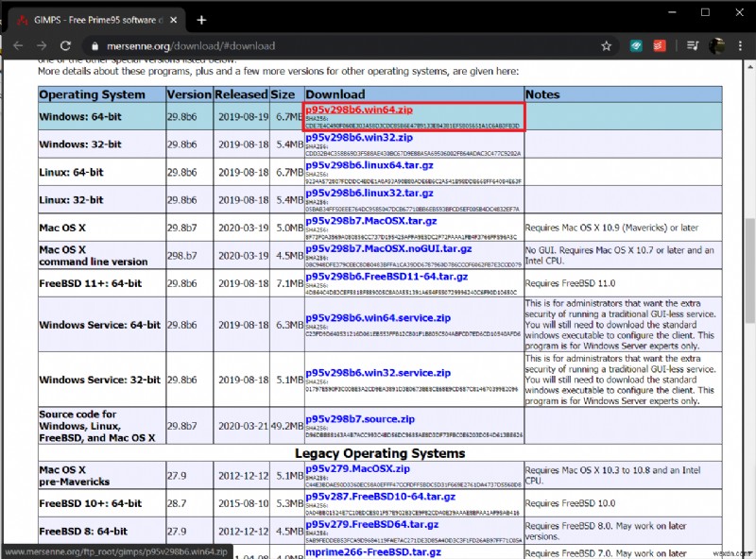The width and height of the screenshot is (756, 559).
Task: Open a new tab with plus button
Action: click(201, 19)
